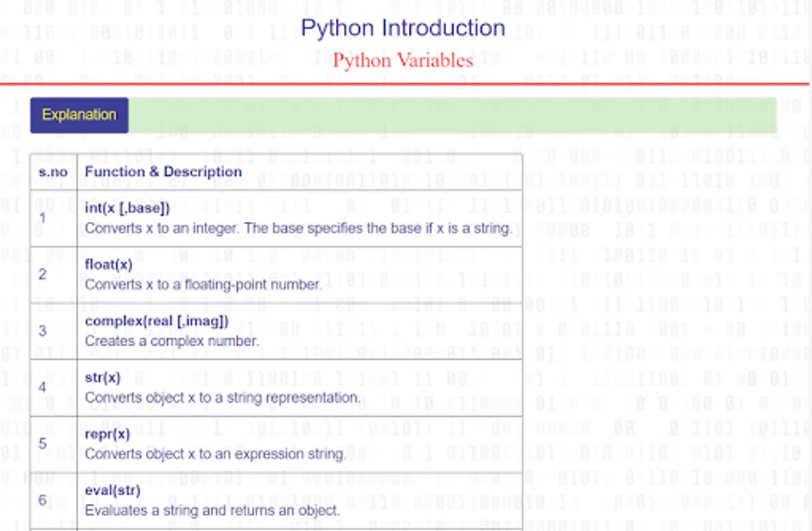Click 'Evaluates a string and returns an object' text

pyautogui.click(x=212, y=510)
